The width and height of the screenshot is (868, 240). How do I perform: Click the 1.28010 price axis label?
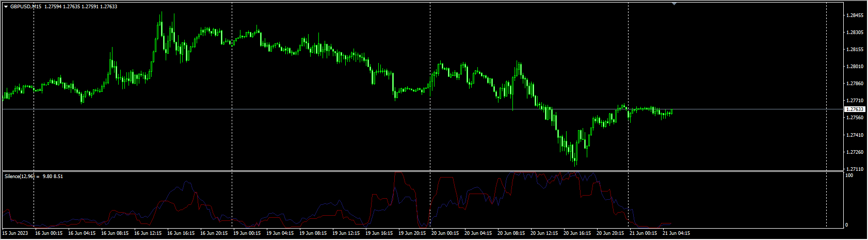coord(854,67)
